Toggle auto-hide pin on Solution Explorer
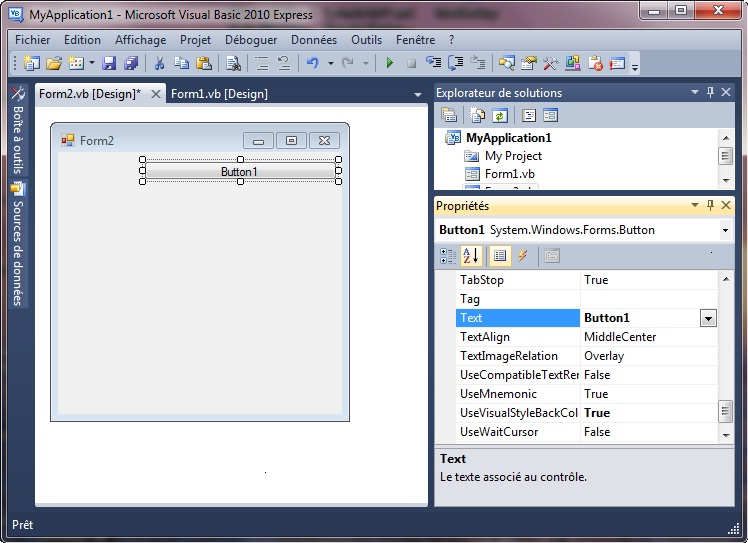Image resolution: width=748 pixels, height=543 pixels. click(x=710, y=92)
